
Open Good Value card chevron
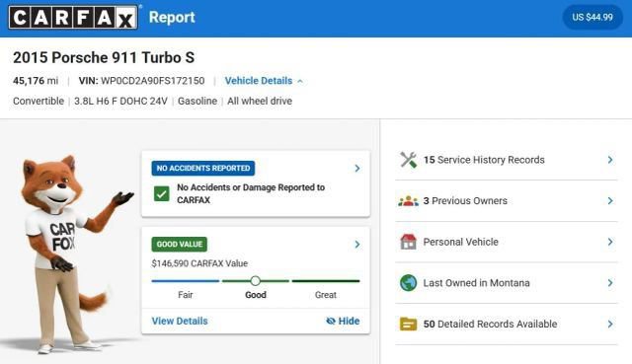[x=357, y=245]
